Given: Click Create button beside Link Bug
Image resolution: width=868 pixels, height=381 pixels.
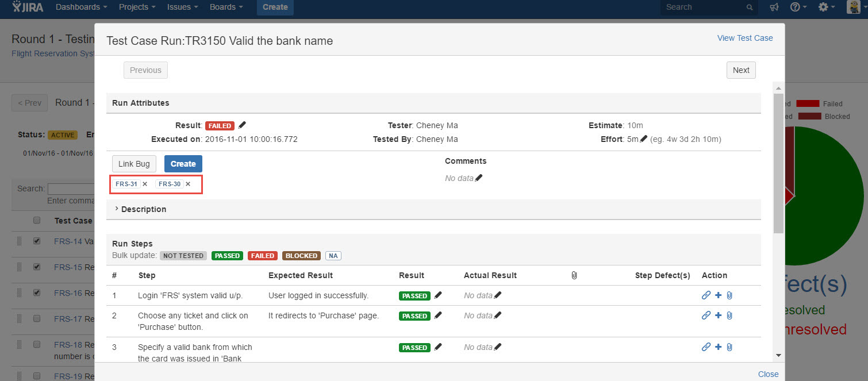Looking at the screenshot, I should [183, 164].
